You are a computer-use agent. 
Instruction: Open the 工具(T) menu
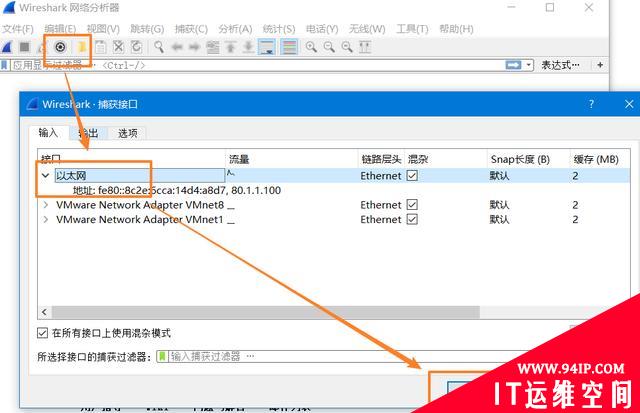[x=412, y=29]
